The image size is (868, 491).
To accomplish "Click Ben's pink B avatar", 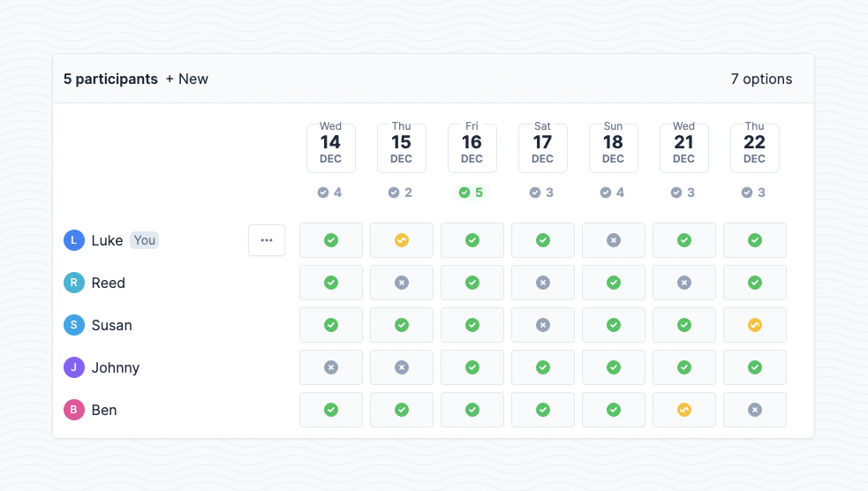I will (x=73, y=410).
